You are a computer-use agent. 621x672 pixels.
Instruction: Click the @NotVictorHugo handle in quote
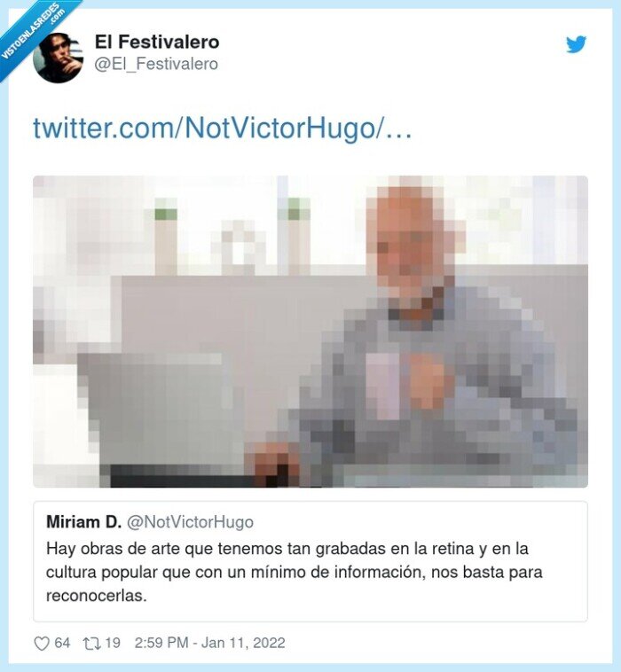(190, 522)
